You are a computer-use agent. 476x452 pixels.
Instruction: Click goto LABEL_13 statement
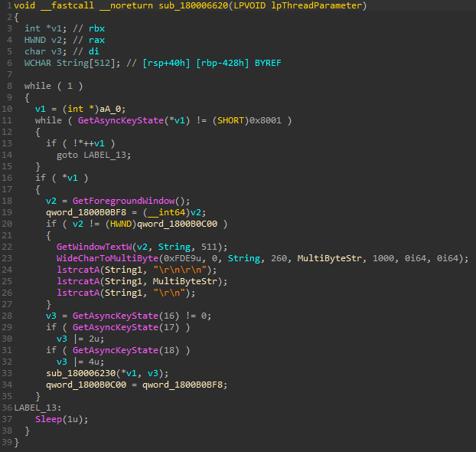pyautogui.click(x=93, y=155)
